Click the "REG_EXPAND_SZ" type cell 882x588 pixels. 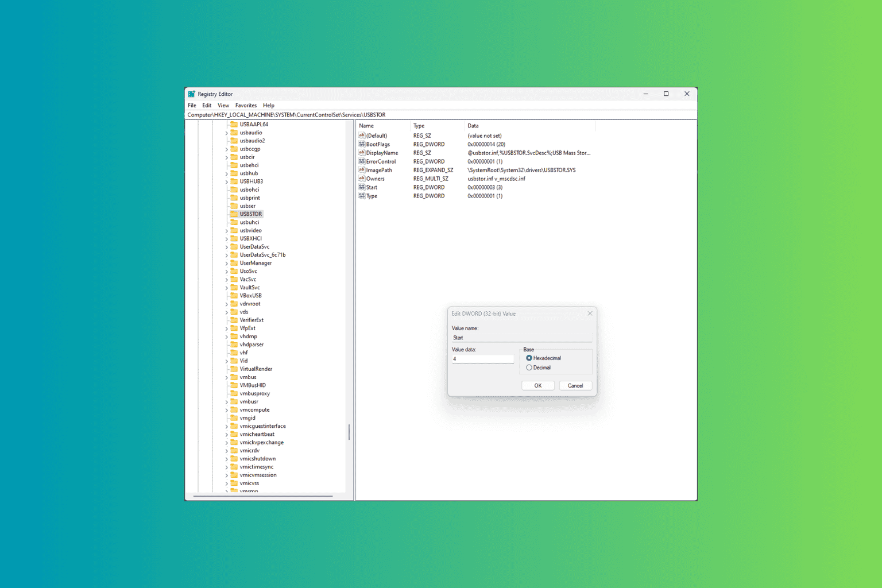pos(433,170)
